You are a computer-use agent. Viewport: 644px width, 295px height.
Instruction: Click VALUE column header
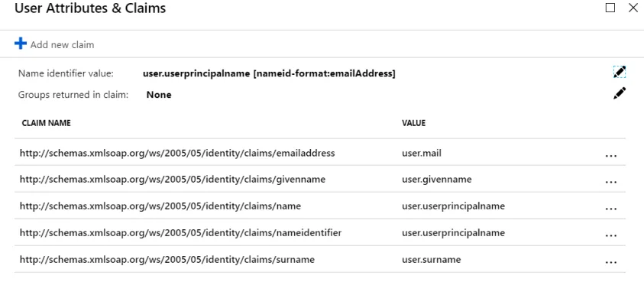pos(413,123)
